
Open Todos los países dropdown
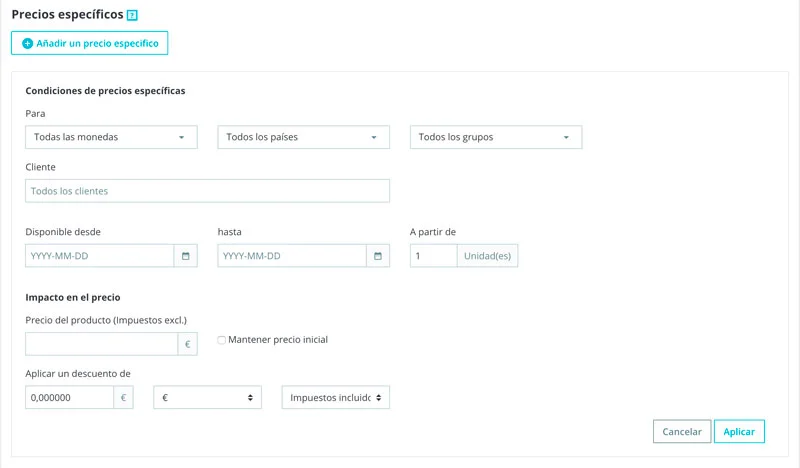[304, 137]
